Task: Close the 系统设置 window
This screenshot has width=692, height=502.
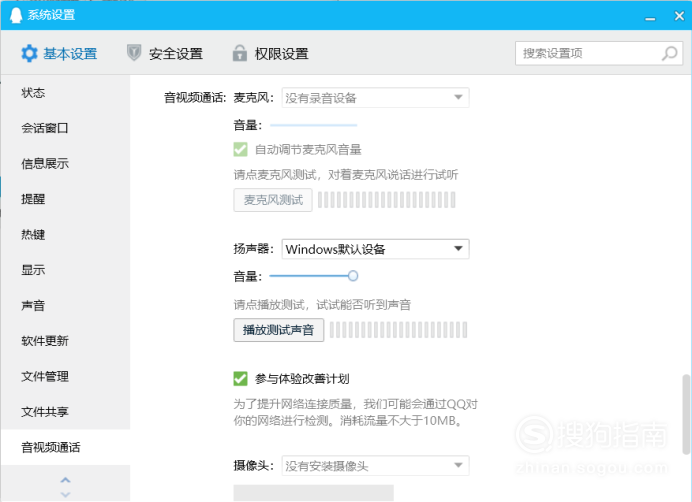Action: (x=679, y=16)
